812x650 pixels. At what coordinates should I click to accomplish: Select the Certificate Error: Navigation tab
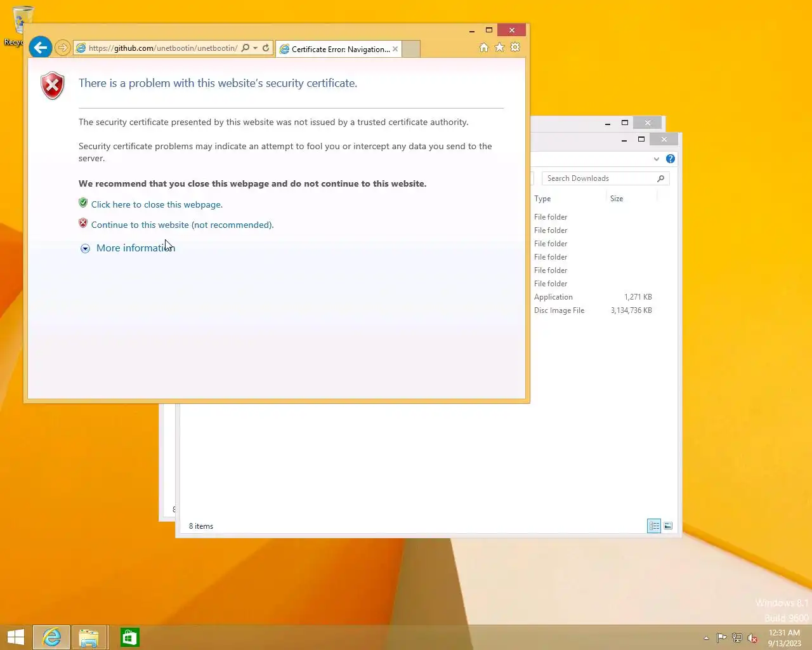(339, 49)
